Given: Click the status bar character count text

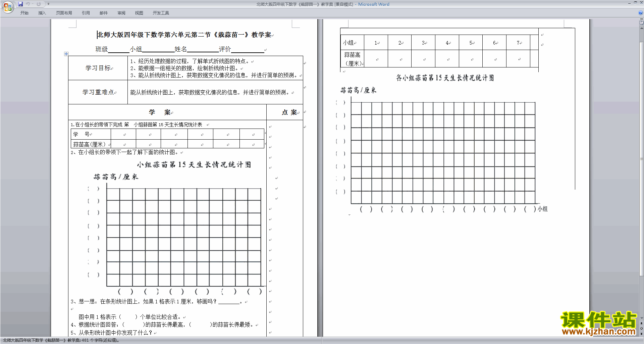Looking at the screenshot, I should [61, 340].
